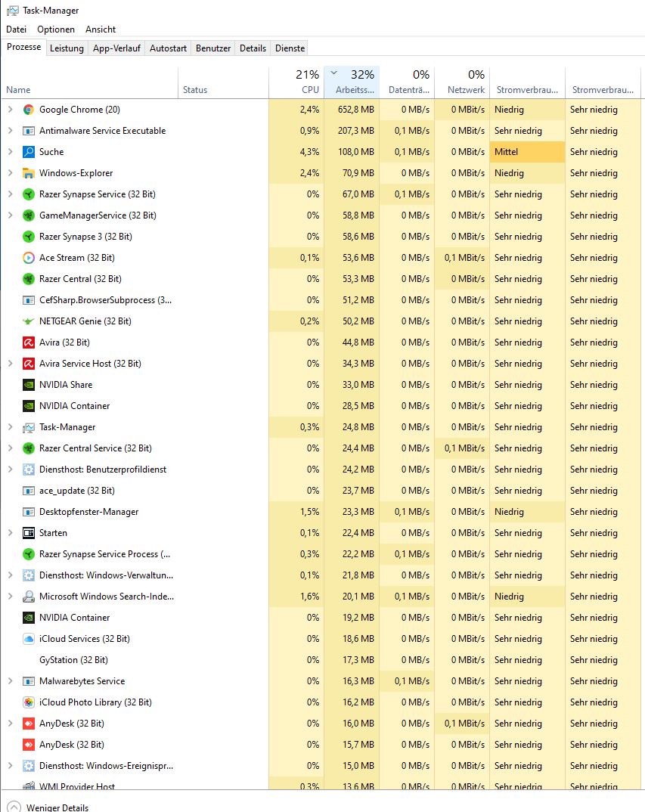Image resolution: width=645 pixels, height=812 pixels.
Task: Select Razer Synapse Service Process row
Action: tap(321, 554)
